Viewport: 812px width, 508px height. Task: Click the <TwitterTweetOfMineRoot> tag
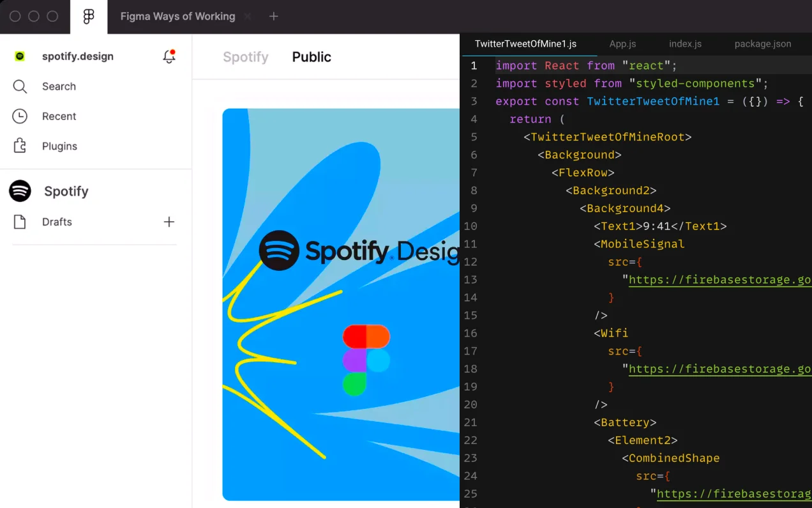(x=608, y=137)
